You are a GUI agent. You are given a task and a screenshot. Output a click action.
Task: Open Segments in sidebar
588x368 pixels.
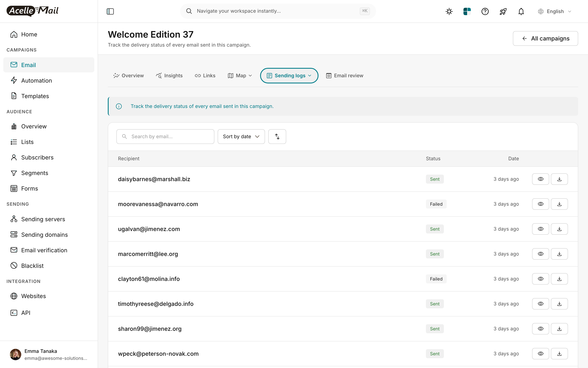[49, 173]
